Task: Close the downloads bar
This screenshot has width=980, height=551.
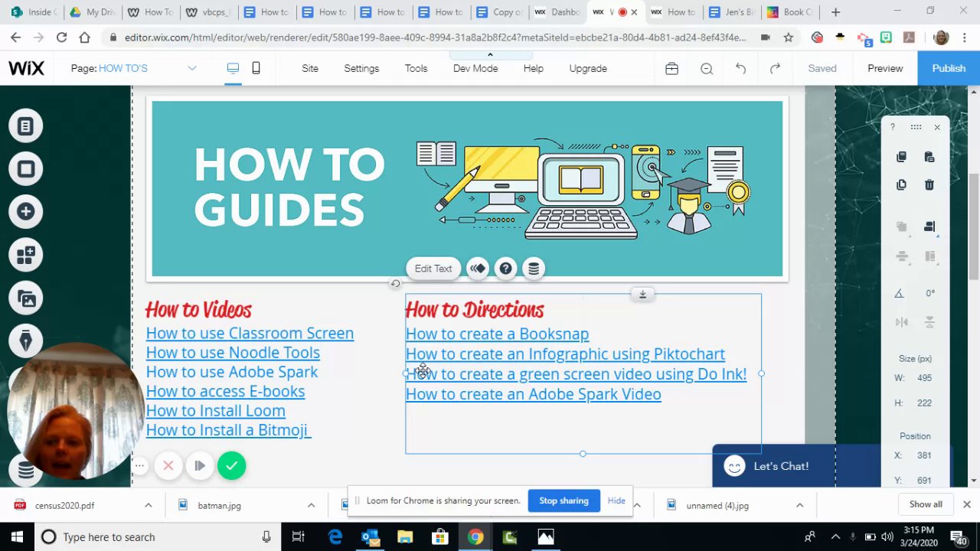Action: (967, 504)
